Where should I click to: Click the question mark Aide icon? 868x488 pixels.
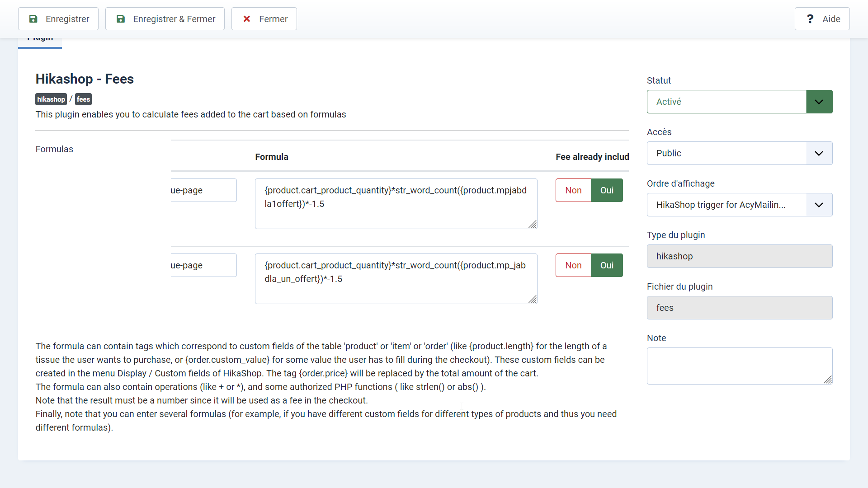coord(810,19)
